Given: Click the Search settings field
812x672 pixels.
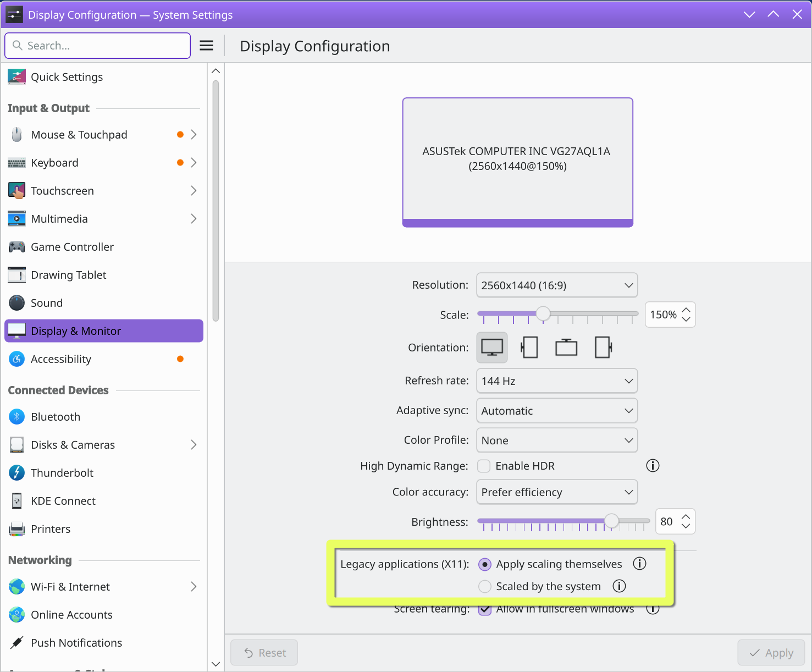Looking at the screenshot, I should [98, 46].
